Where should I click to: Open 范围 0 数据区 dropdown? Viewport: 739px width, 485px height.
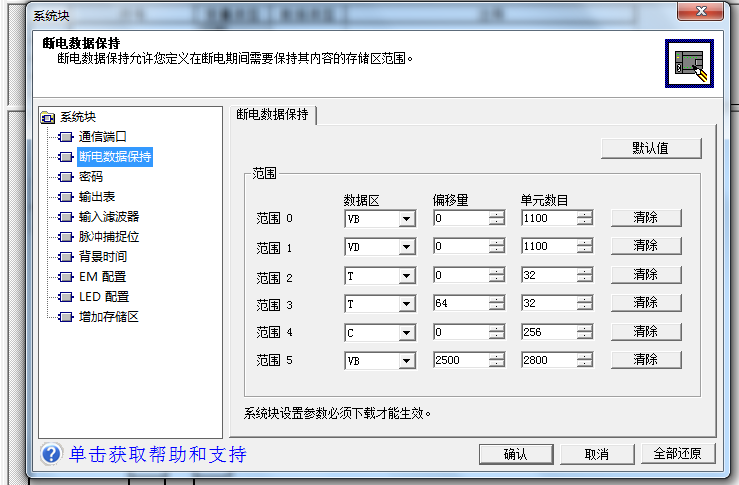(406, 218)
